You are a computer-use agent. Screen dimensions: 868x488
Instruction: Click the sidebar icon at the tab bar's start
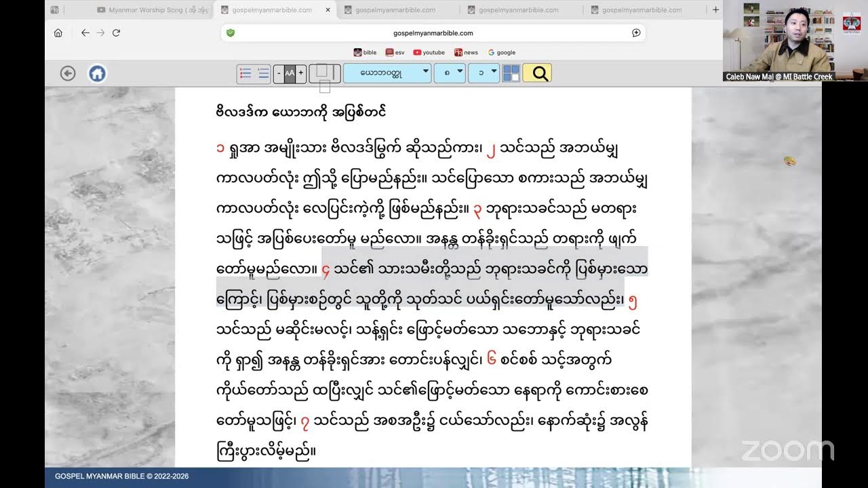(54, 10)
